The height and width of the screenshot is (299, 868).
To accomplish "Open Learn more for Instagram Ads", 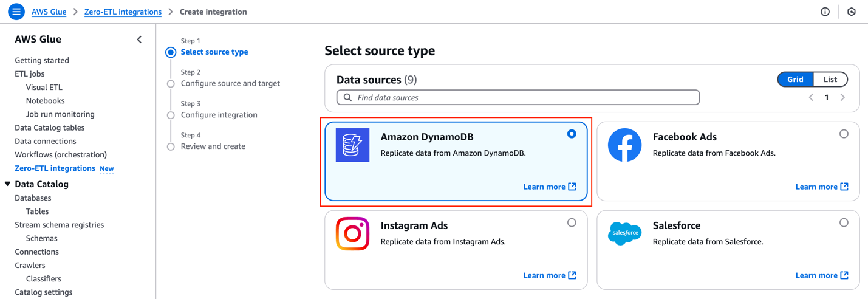I will pos(550,275).
